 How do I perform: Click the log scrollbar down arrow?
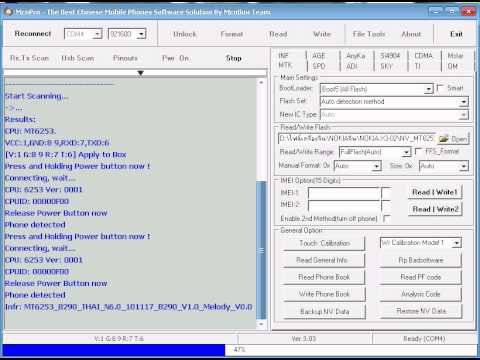click(x=261, y=324)
